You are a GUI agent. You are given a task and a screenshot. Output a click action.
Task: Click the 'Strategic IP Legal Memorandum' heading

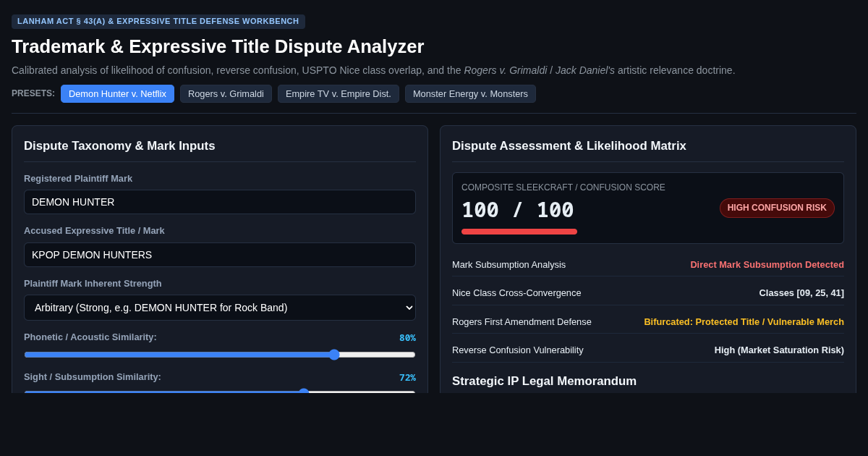click(x=544, y=381)
